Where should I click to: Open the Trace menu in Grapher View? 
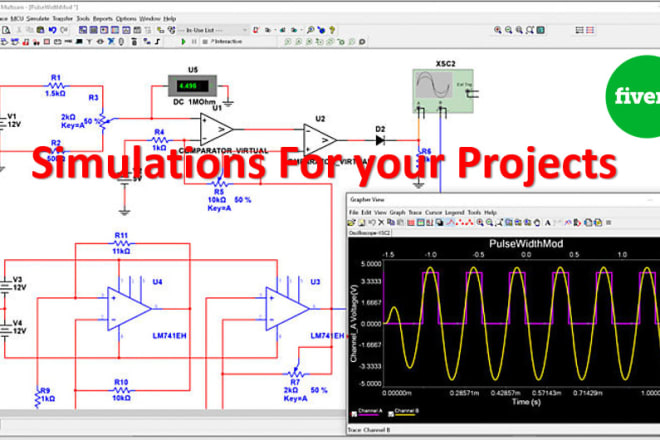click(415, 212)
